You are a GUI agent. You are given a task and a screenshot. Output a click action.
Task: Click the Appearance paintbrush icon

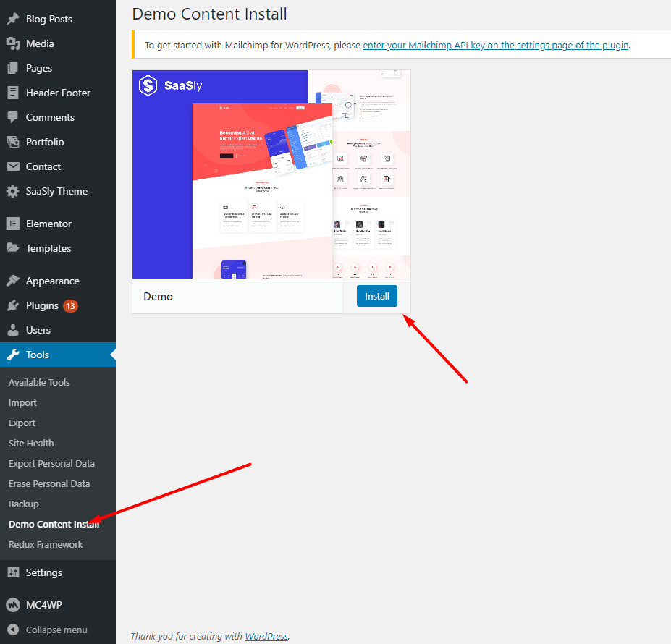[13, 281]
